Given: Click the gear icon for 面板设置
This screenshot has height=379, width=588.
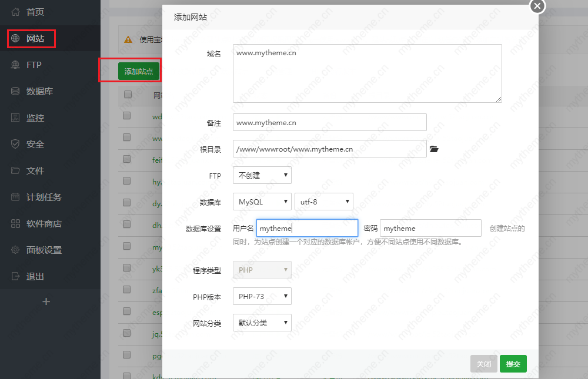Looking at the screenshot, I should pyautogui.click(x=16, y=250).
